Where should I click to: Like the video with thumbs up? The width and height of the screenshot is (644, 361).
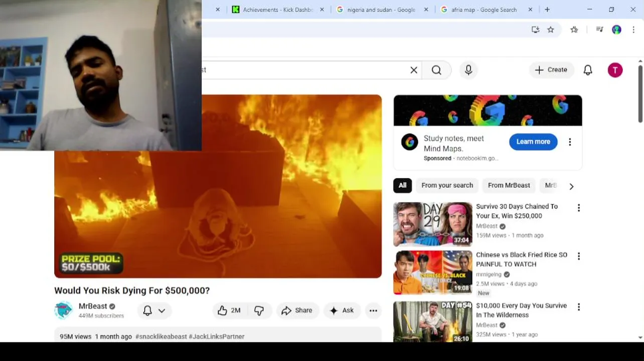coord(229,310)
